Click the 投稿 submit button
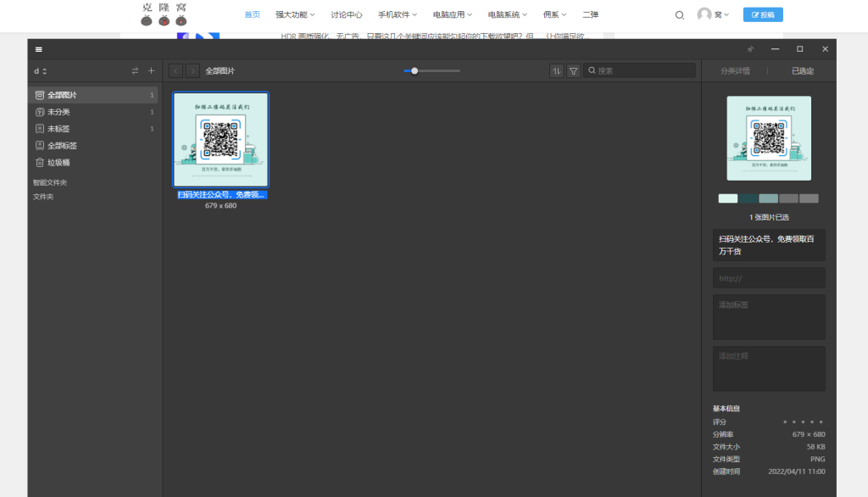 pyautogui.click(x=763, y=15)
